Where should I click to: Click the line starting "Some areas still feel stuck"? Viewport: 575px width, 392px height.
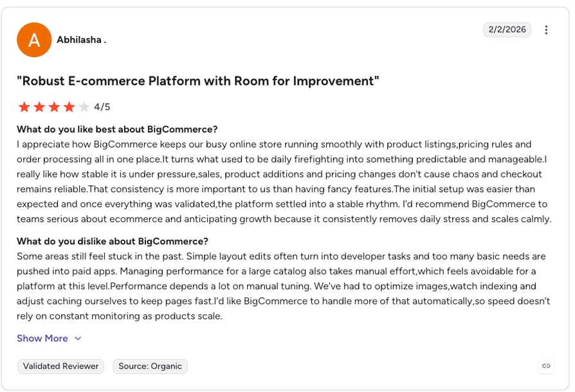point(281,256)
